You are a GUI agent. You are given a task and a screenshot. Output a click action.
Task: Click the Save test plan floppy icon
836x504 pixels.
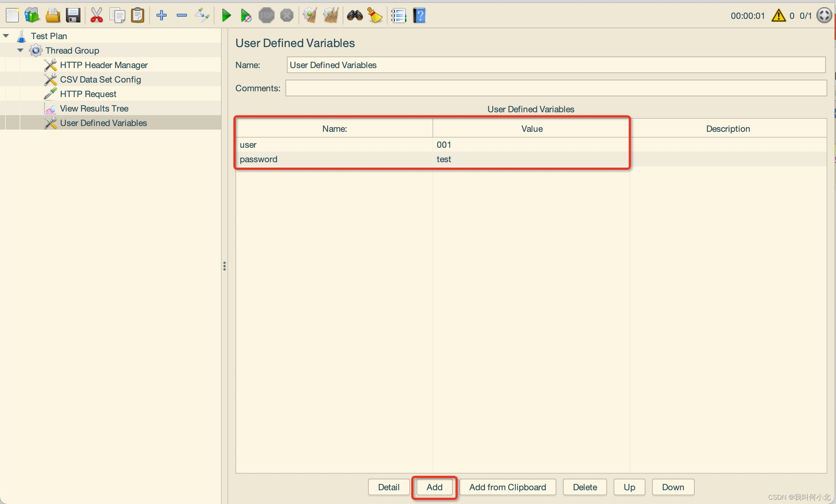pos(73,16)
